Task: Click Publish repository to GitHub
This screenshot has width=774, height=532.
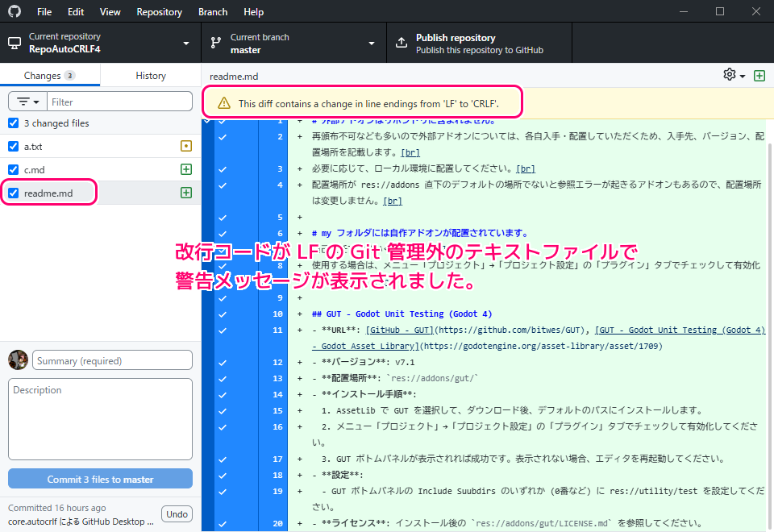Action: 479,43
